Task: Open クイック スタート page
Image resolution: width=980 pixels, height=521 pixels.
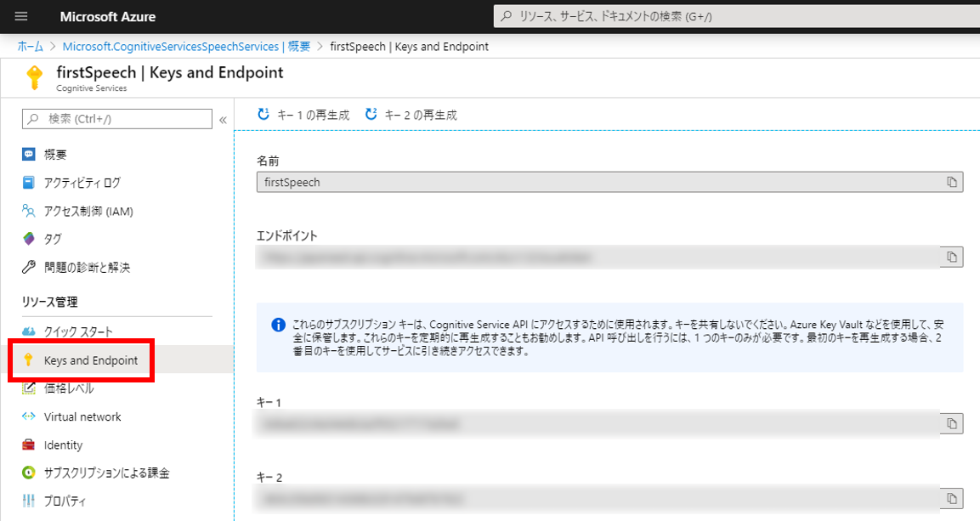Action: pyautogui.click(x=78, y=331)
